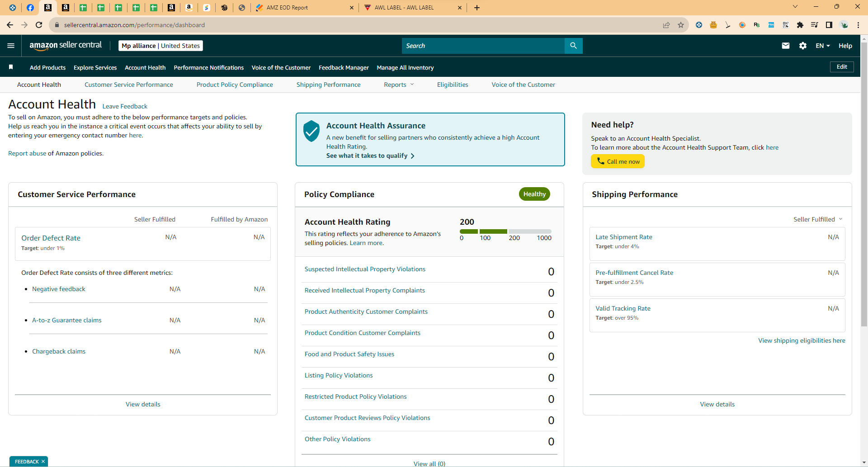This screenshot has height=467, width=868.
Task: Open the Extensions puzzle piece menu
Action: click(x=800, y=25)
